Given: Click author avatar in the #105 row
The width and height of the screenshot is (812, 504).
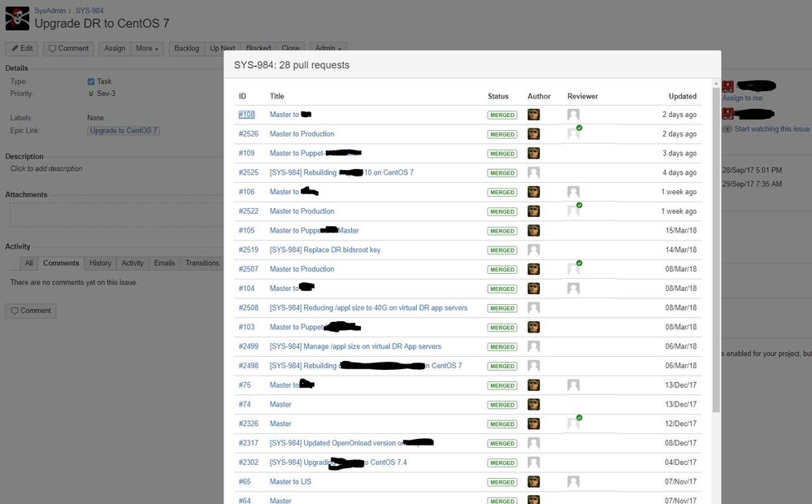Looking at the screenshot, I should (x=533, y=231).
